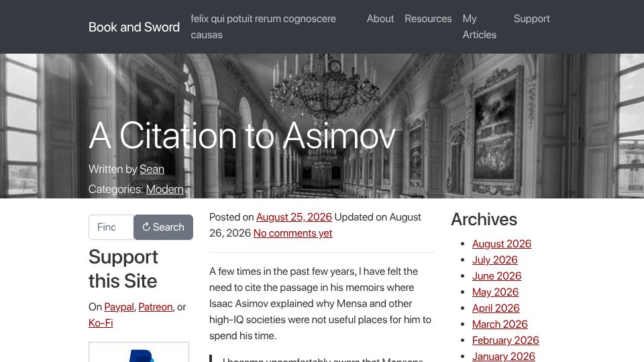Click the A Citation to Asimov title
Viewport: 644px width, 362px height.
tap(242, 135)
